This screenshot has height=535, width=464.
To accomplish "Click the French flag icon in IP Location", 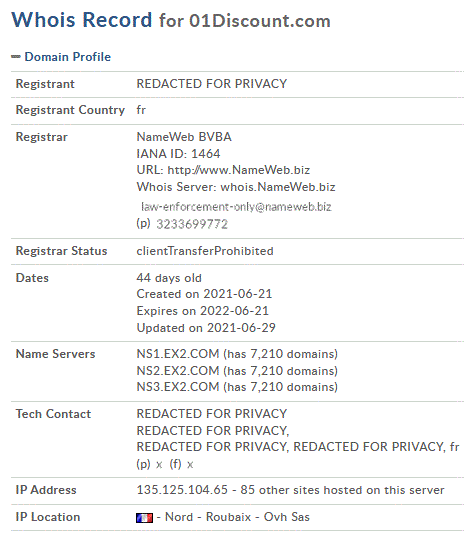I will point(144,518).
